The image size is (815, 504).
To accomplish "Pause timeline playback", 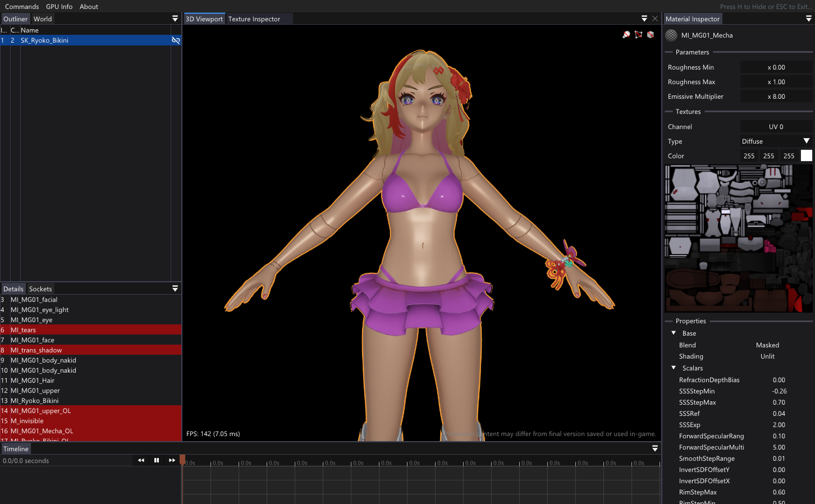I will click(157, 460).
